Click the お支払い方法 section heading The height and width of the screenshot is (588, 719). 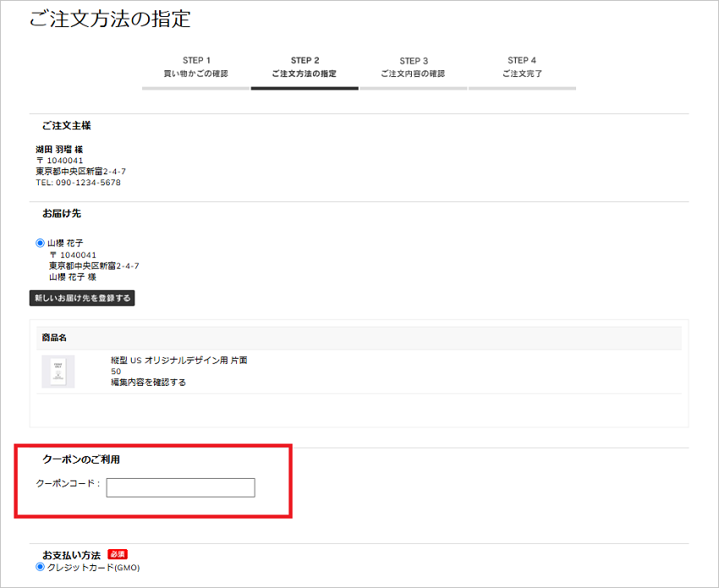click(72, 555)
